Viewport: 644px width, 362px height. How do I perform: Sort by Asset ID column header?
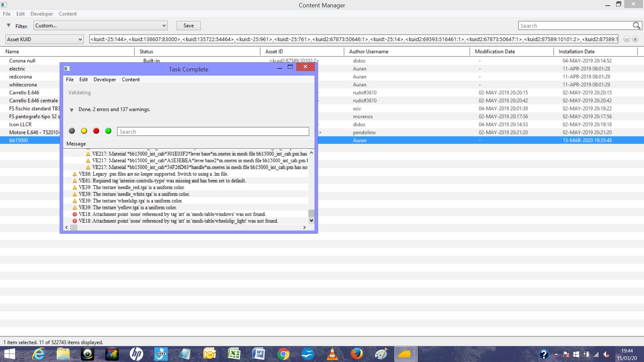coord(302,51)
